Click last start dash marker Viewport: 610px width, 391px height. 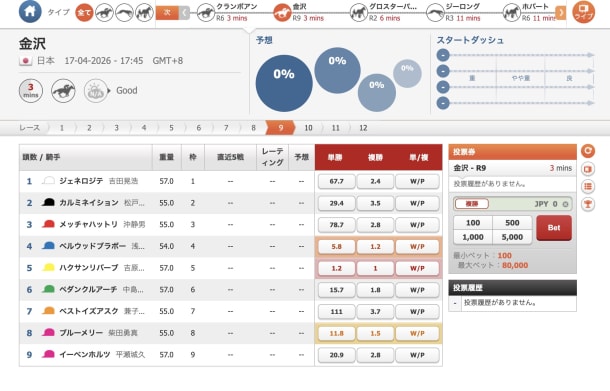[443, 103]
